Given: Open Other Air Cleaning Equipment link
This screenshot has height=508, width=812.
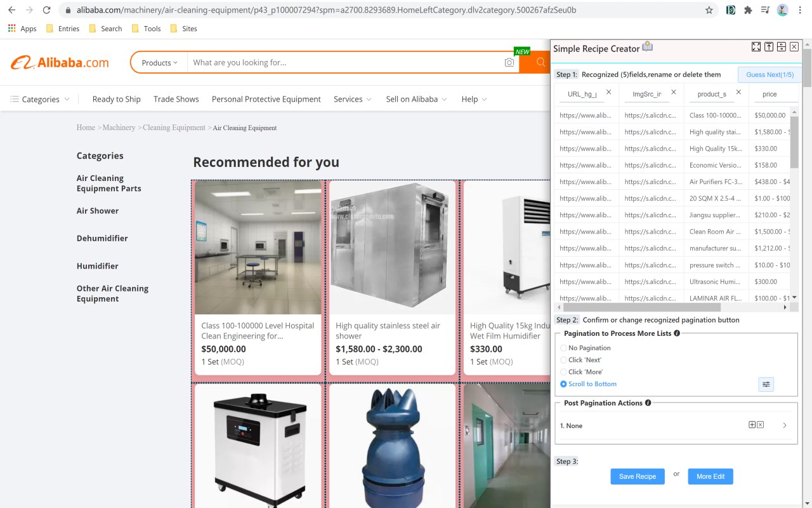Looking at the screenshot, I should pos(112,293).
